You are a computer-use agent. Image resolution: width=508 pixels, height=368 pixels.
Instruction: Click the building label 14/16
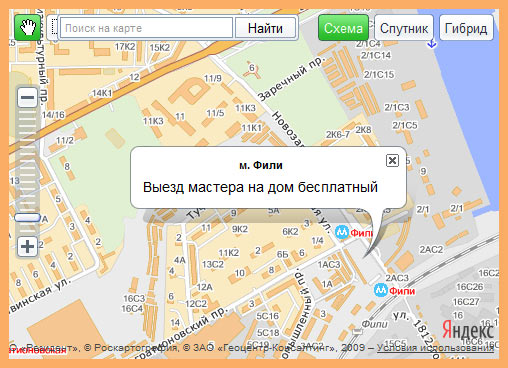click(x=53, y=115)
